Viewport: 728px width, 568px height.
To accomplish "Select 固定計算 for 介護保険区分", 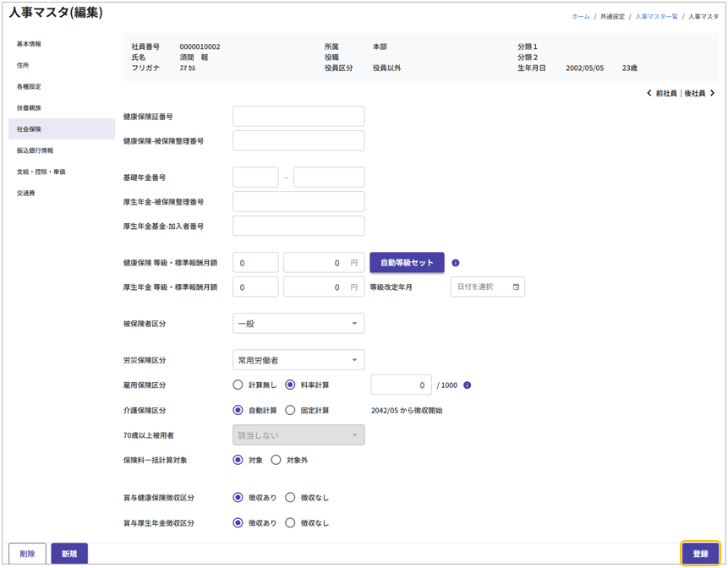I will point(290,411).
